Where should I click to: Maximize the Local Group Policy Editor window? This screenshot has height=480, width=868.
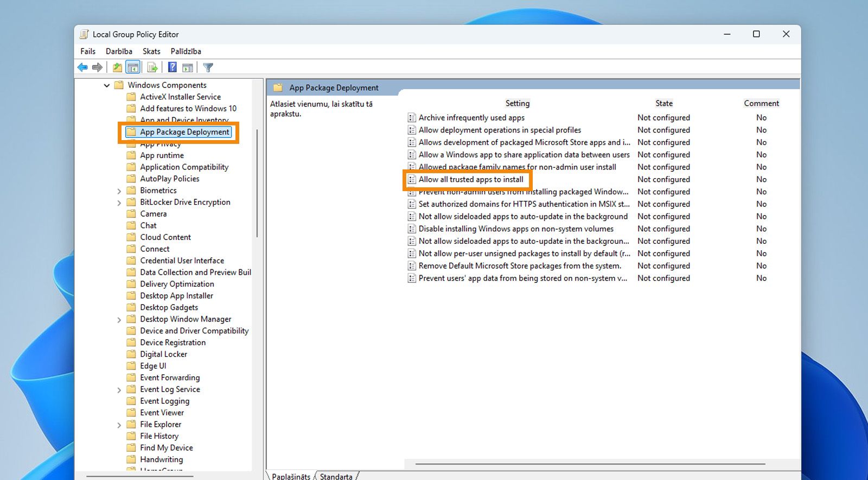tap(756, 34)
